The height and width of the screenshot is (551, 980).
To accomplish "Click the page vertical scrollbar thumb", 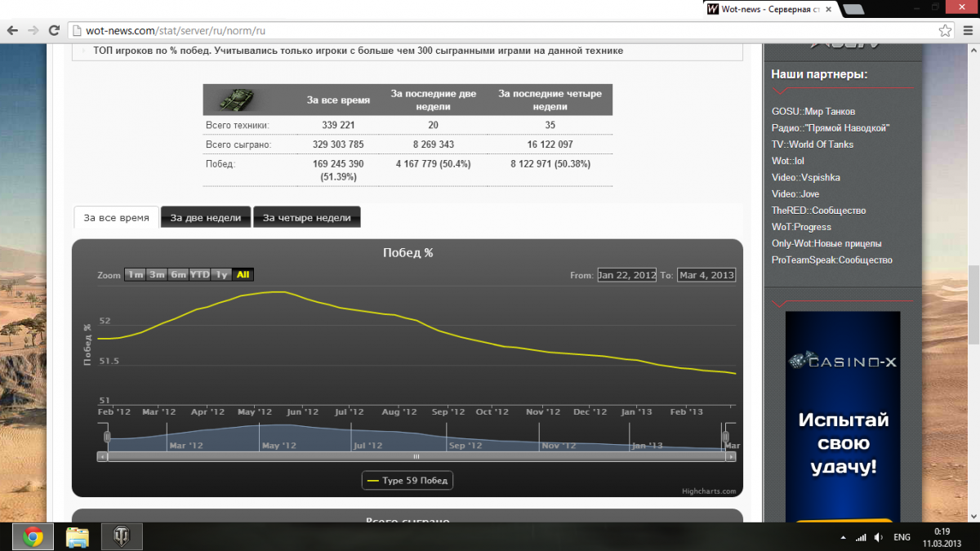I will (973, 305).
